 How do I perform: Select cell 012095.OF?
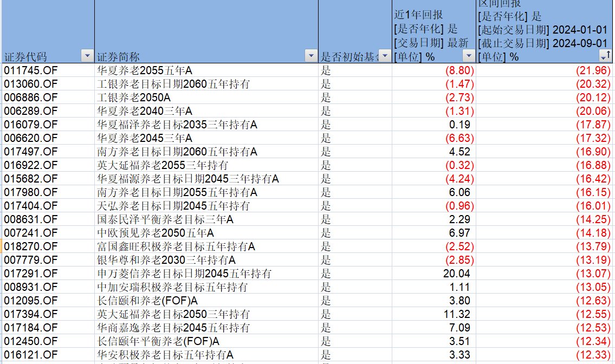(x=48, y=301)
